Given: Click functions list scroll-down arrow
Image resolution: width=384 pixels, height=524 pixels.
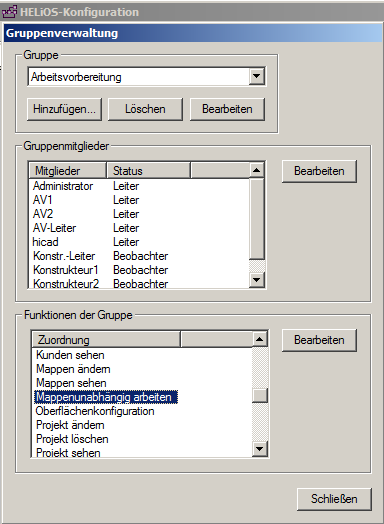Looking at the screenshot, I should tap(260, 449).
